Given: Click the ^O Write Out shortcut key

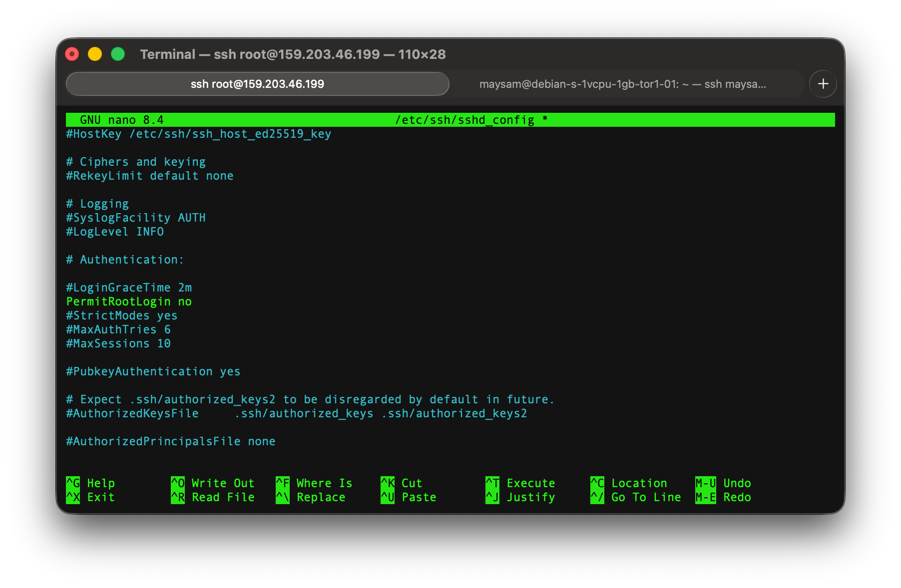Looking at the screenshot, I should (178, 483).
